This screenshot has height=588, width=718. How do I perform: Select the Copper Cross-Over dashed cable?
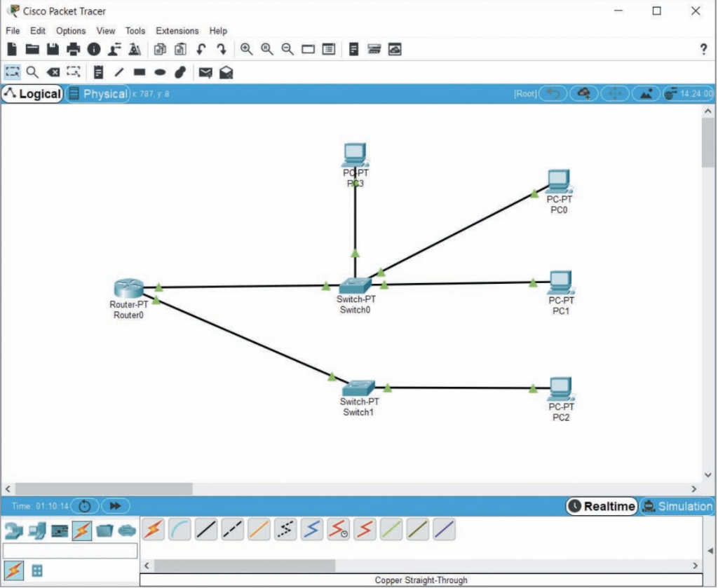233,529
